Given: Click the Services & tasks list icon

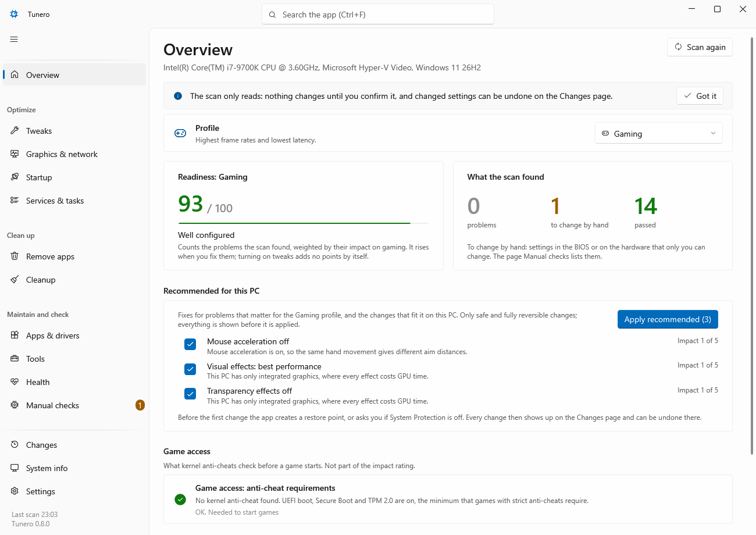Looking at the screenshot, I should tap(15, 201).
